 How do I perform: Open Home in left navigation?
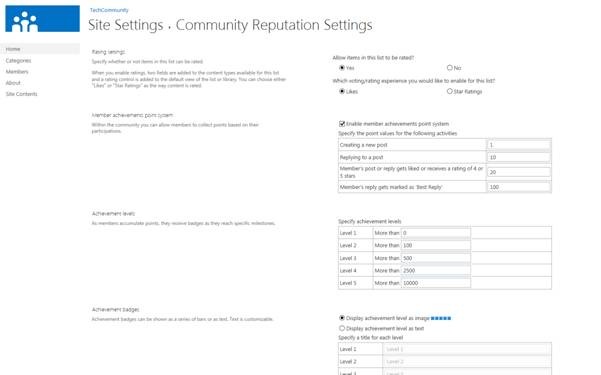13,49
